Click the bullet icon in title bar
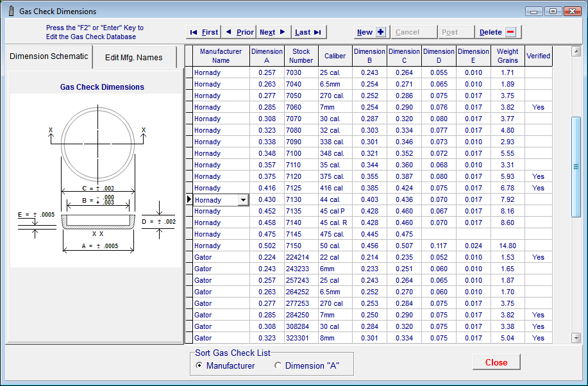This screenshot has width=588, height=386. (12, 12)
